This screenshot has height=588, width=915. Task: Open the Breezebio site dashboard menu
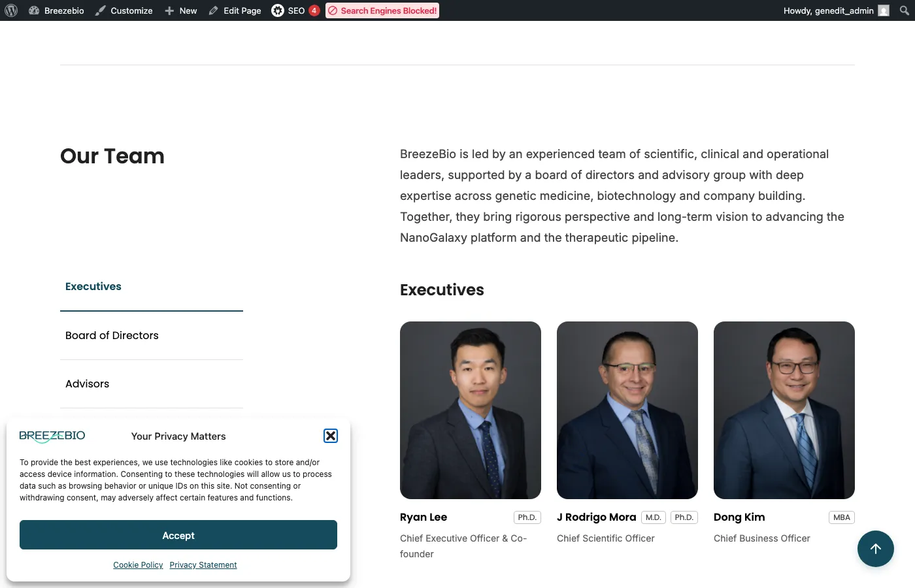point(57,10)
